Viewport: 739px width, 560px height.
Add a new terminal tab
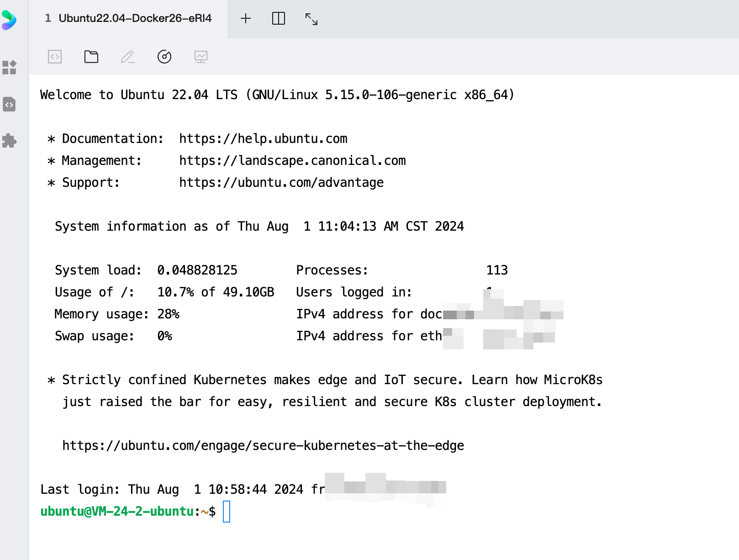pyautogui.click(x=246, y=18)
